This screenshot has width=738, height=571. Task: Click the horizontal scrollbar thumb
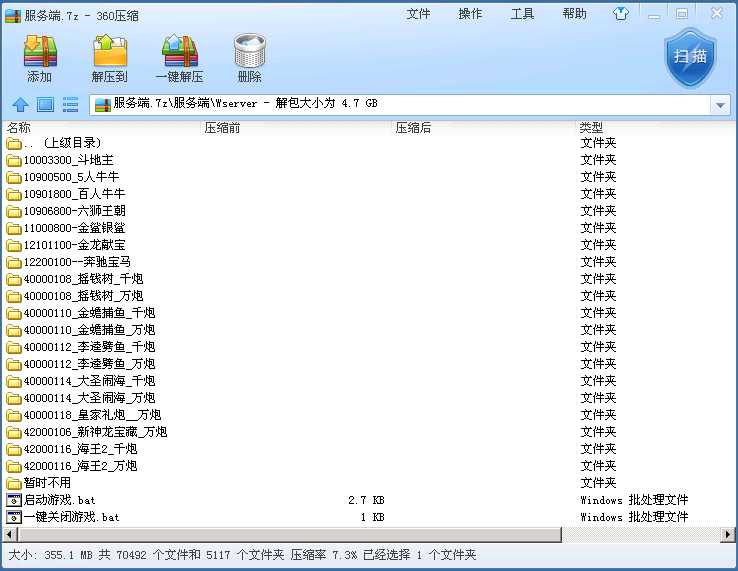[289, 534]
